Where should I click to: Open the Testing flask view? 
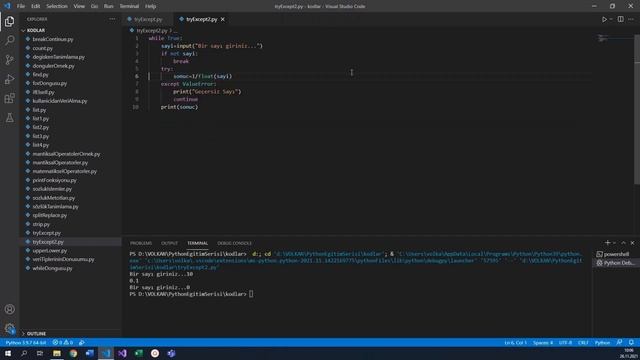point(9,118)
